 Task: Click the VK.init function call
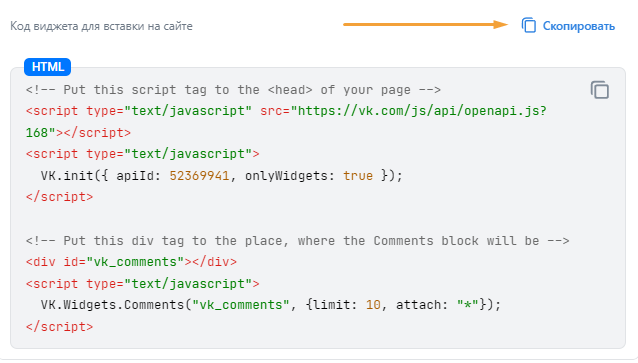coord(67,176)
